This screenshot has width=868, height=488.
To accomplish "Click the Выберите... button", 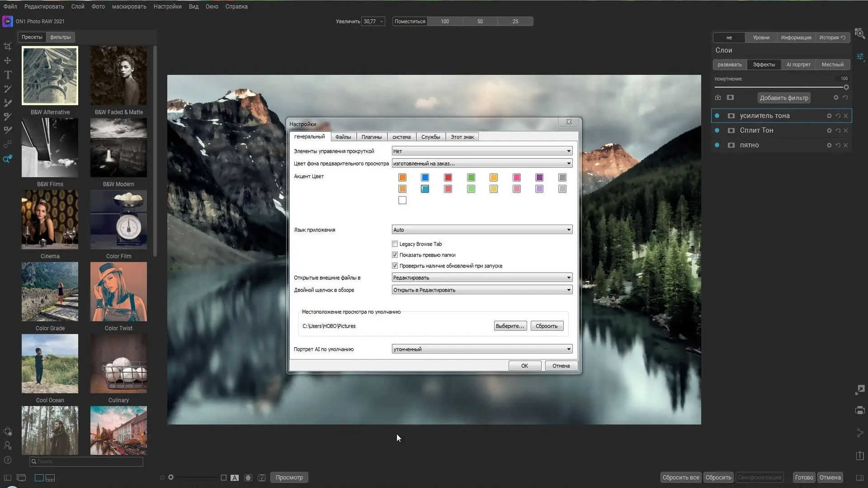I will [x=510, y=326].
